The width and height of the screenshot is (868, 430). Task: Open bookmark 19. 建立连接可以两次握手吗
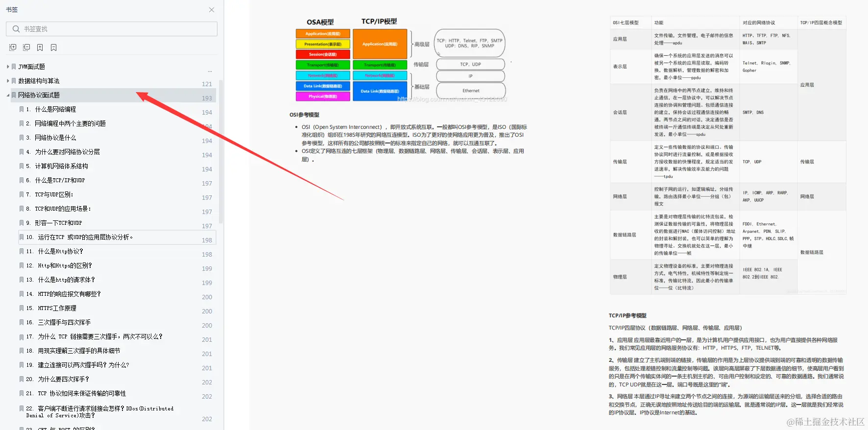[x=78, y=365]
